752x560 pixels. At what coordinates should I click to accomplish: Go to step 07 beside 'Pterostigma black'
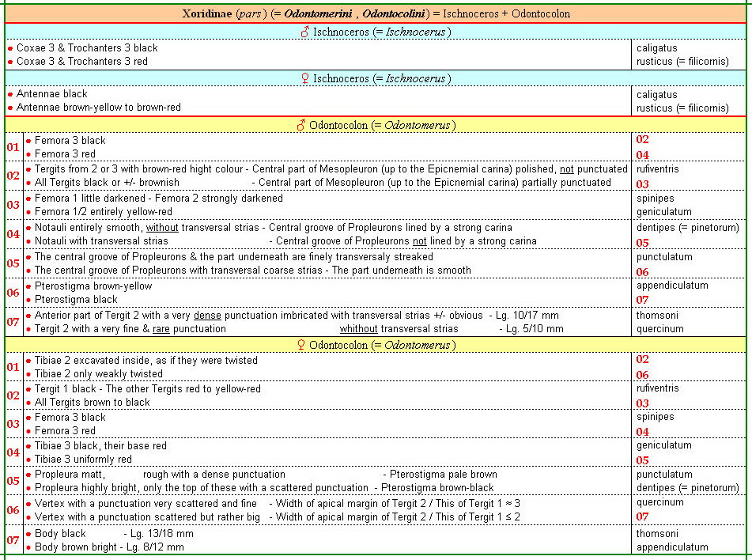tap(642, 301)
